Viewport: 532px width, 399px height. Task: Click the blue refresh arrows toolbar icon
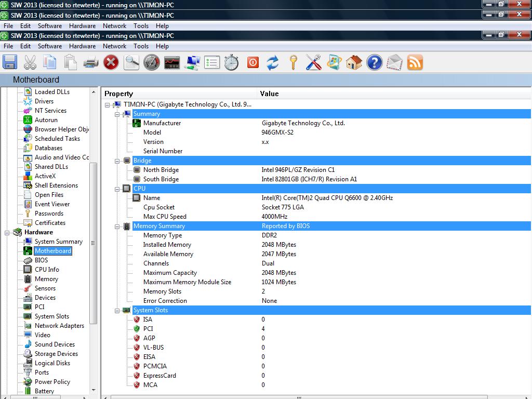click(x=272, y=62)
